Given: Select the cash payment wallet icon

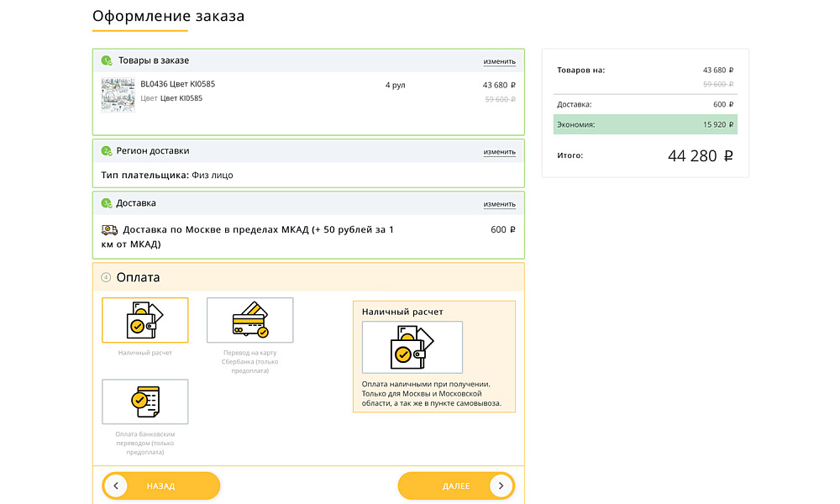Looking at the screenshot, I should [x=144, y=320].
